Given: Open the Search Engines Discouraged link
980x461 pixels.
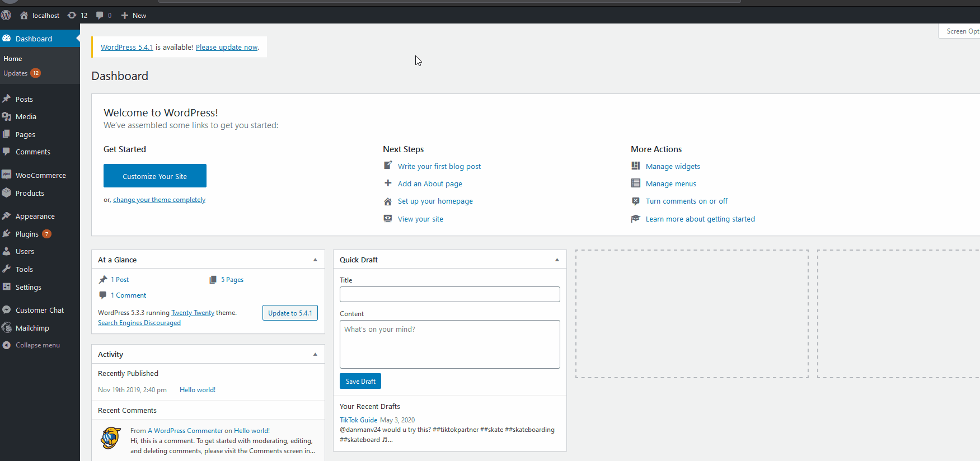Looking at the screenshot, I should tap(139, 323).
